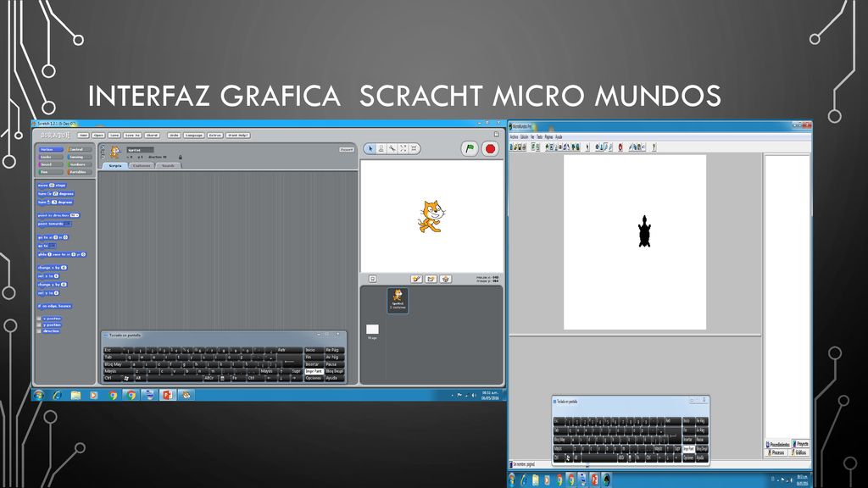Select the Looks blocks category

tap(50, 157)
